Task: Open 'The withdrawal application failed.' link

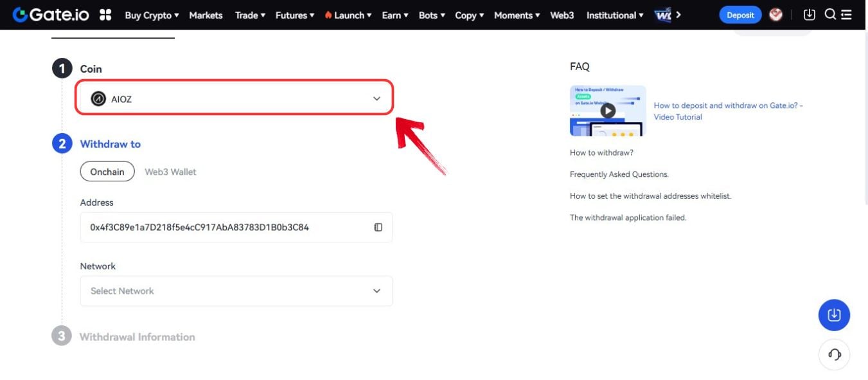Action: [628, 217]
